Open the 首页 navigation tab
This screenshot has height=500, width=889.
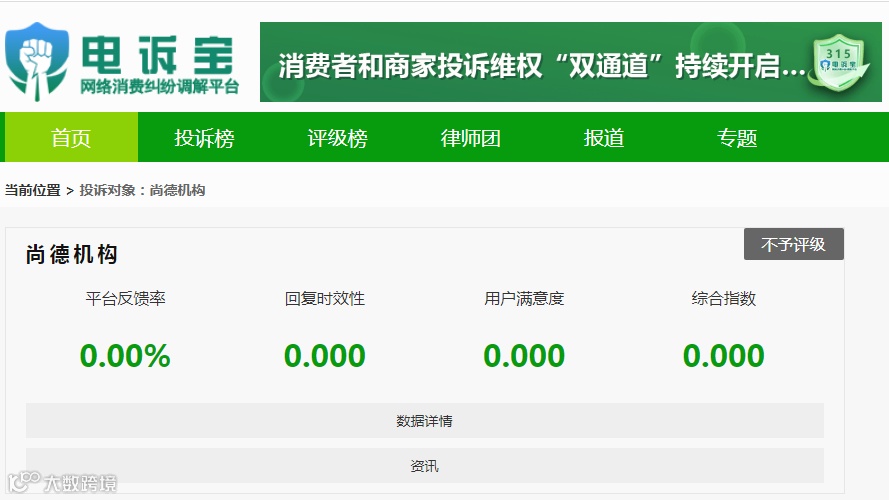click(x=71, y=137)
